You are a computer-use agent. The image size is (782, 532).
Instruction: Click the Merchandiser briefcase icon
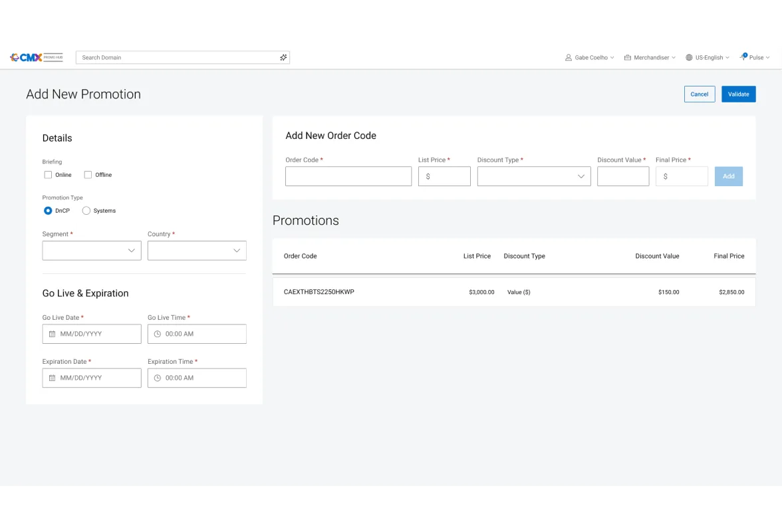pyautogui.click(x=628, y=57)
